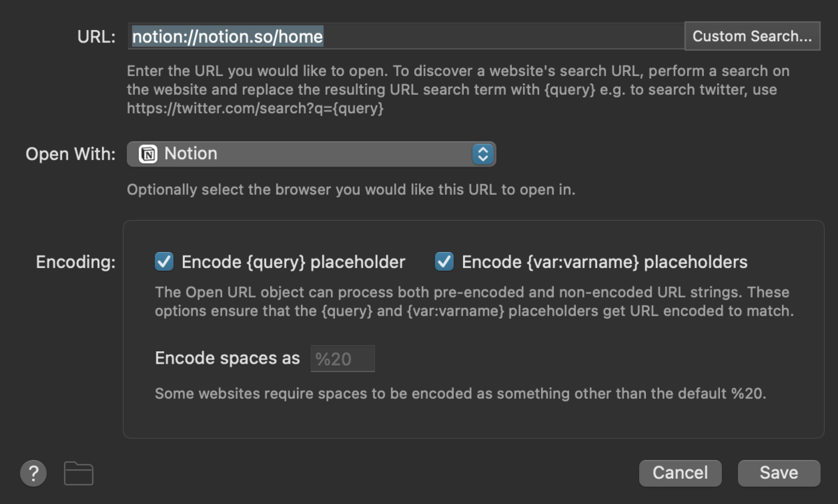Open the Custom Search... options

pyautogui.click(x=752, y=36)
